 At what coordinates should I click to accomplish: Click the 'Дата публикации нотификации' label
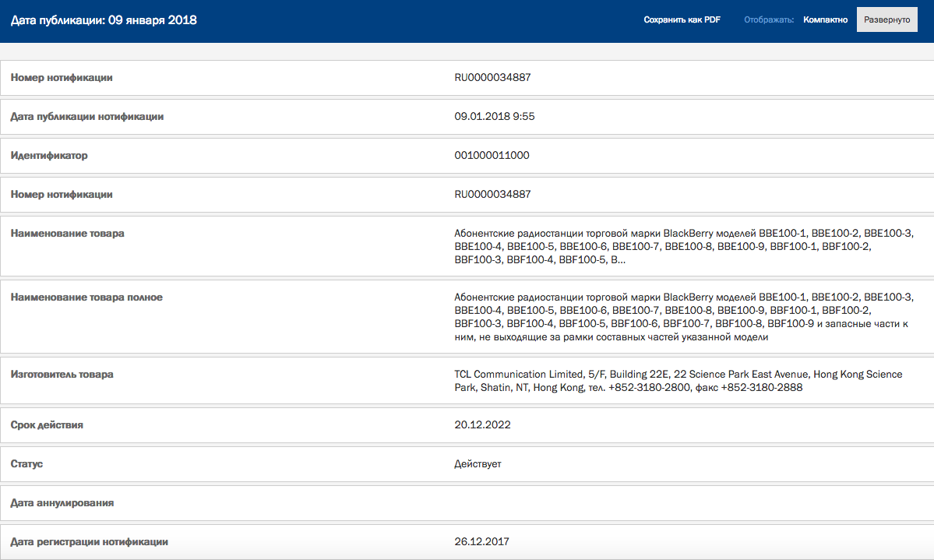(x=87, y=117)
